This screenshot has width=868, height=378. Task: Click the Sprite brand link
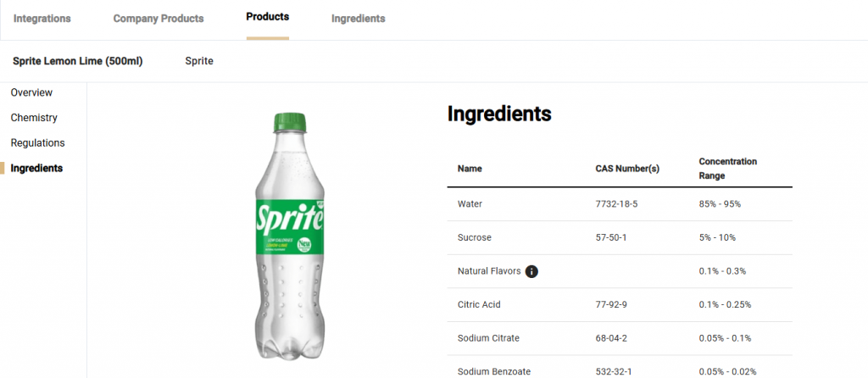coord(199,61)
